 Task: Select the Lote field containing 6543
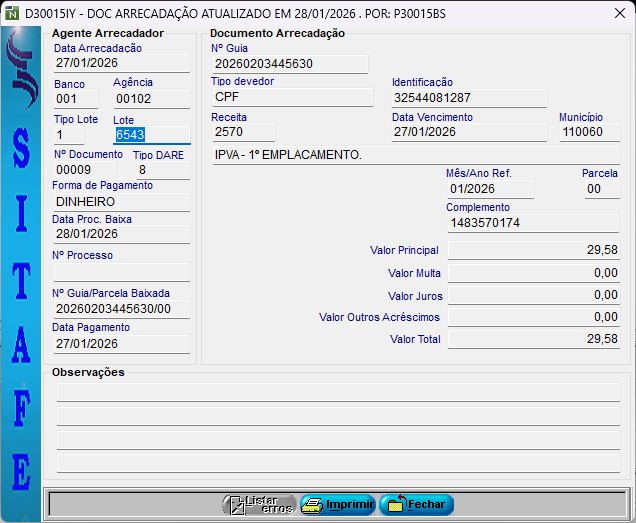(151, 135)
